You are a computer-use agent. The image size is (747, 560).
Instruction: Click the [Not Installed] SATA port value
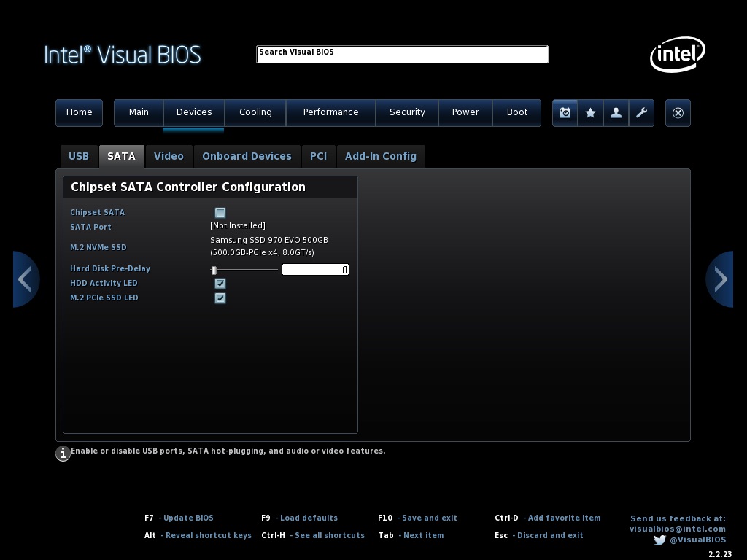tap(238, 226)
